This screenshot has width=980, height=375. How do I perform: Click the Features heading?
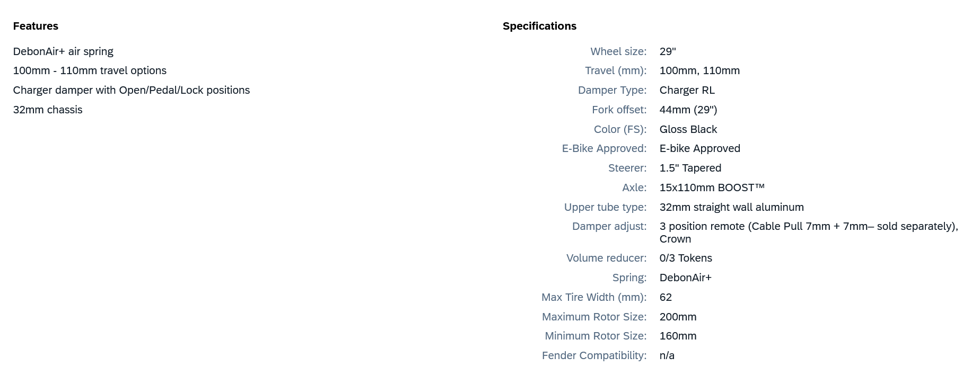pyautogui.click(x=36, y=26)
